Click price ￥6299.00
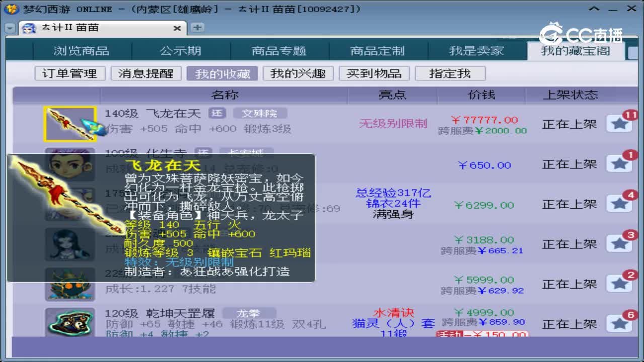The width and height of the screenshot is (644, 362). pyautogui.click(x=484, y=205)
